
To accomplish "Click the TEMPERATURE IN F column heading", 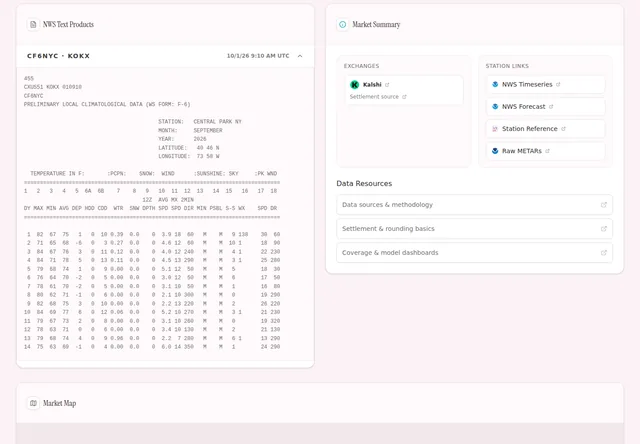I will pos(57,173).
